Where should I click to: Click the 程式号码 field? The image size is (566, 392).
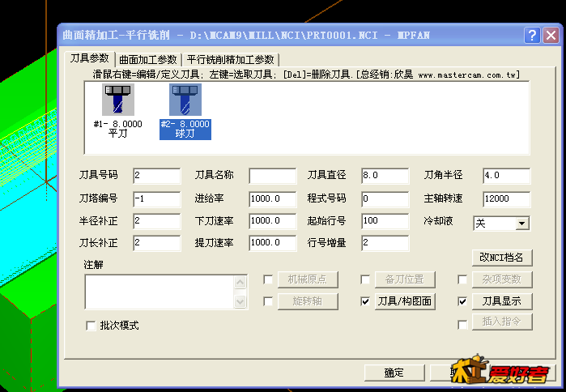pyautogui.click(x=385, y=199)
